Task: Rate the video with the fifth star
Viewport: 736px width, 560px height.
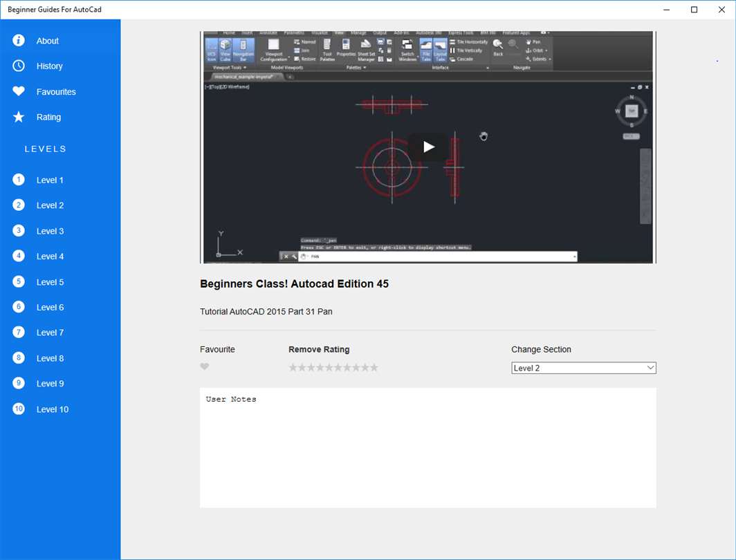Action: (x=329, y=367)
